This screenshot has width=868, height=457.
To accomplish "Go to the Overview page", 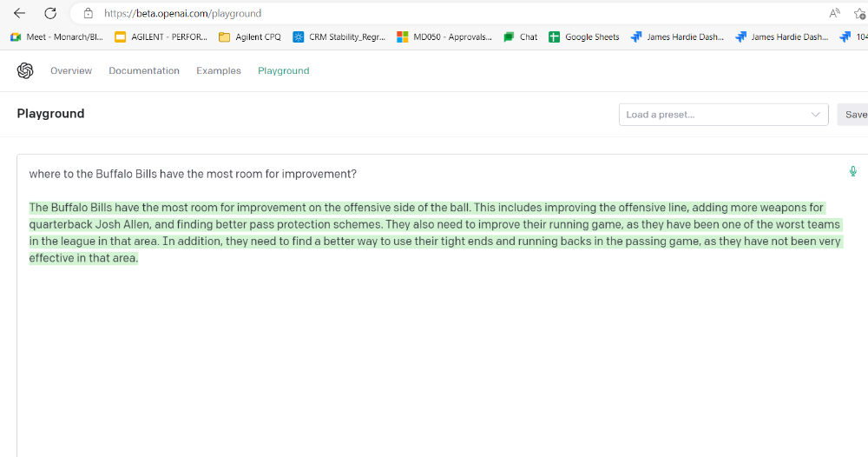I will coord(71,71).
